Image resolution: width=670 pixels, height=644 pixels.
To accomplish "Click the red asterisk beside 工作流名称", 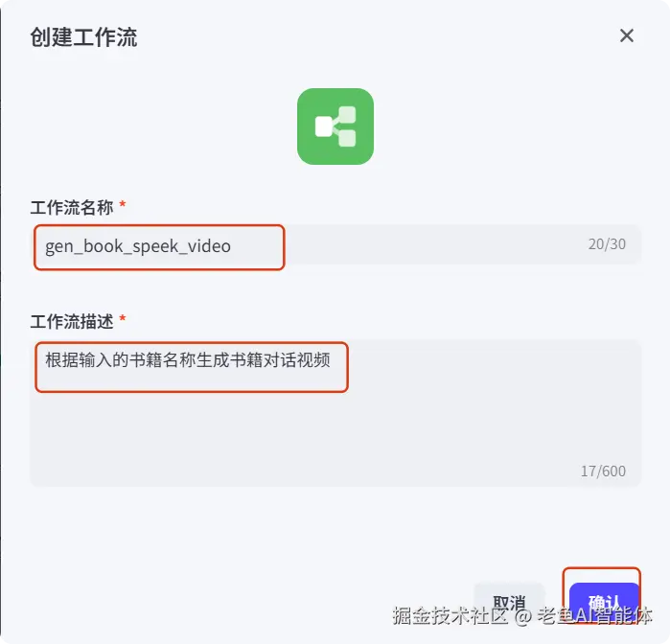I will tap(122, 204).
